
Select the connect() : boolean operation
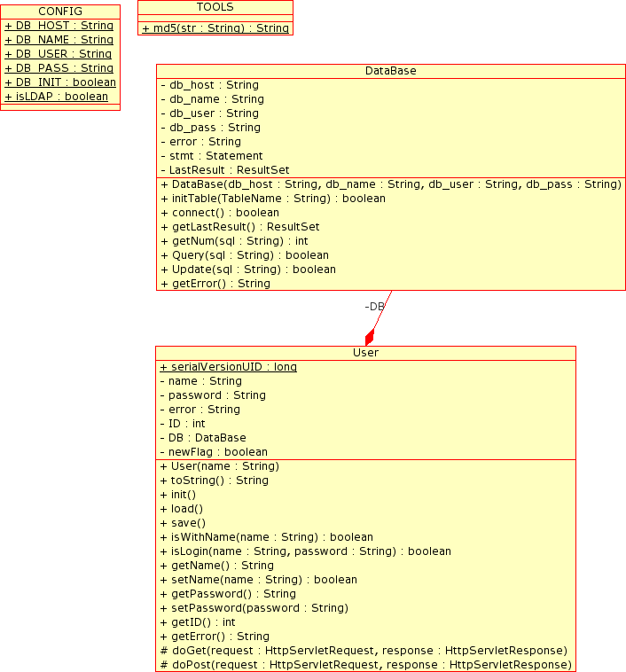pyautogui.click(x=220, y=213)
